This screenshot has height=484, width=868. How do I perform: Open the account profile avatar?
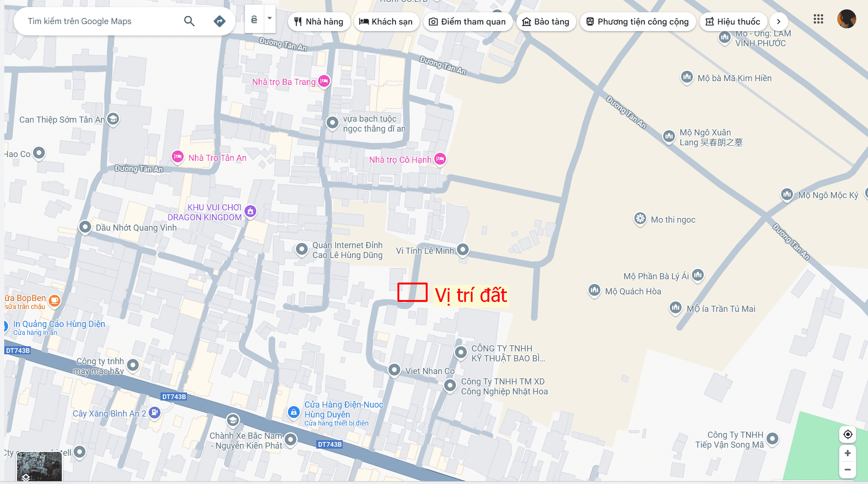click(846, 19)
